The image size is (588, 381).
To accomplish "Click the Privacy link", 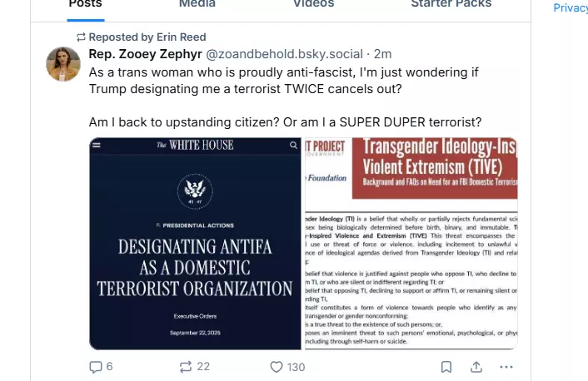I will coord(571,7).
